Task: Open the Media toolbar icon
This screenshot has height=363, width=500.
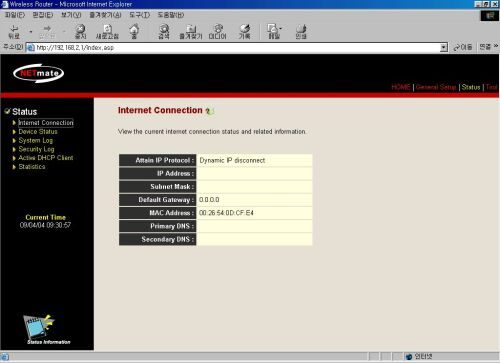Action: [217, 32]
